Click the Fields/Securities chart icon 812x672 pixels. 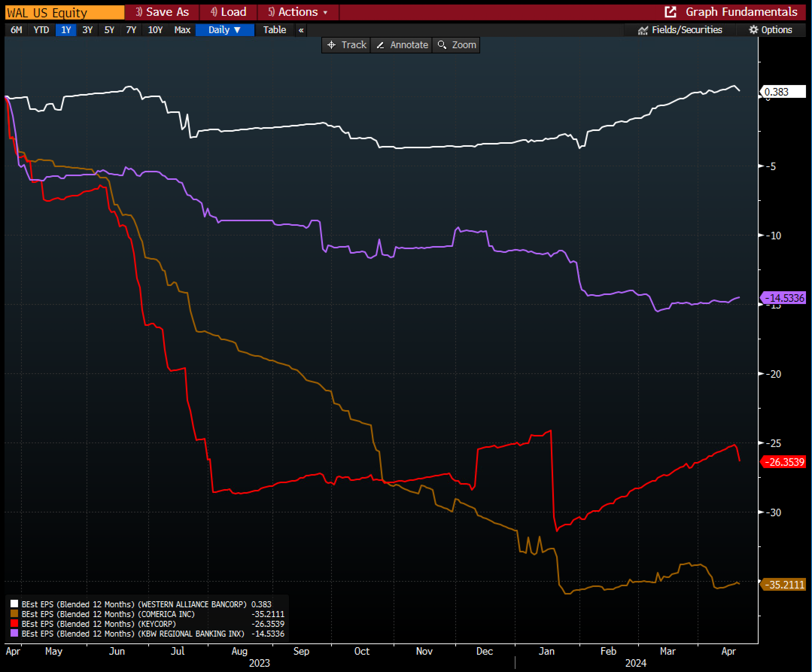(643, 30)
